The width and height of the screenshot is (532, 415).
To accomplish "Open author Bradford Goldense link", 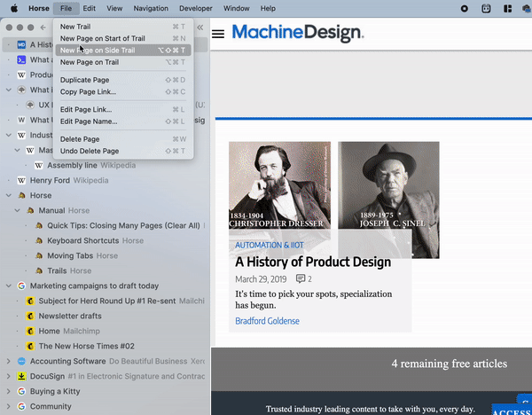I will pyautogui.click(x=268, y=321).
